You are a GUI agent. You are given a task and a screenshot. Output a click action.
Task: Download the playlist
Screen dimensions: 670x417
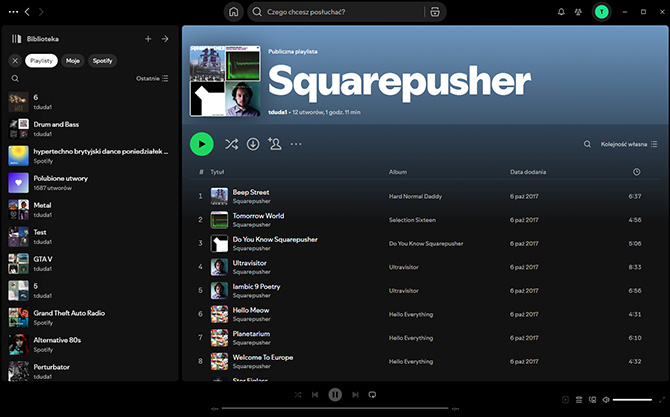pos(253,144)
